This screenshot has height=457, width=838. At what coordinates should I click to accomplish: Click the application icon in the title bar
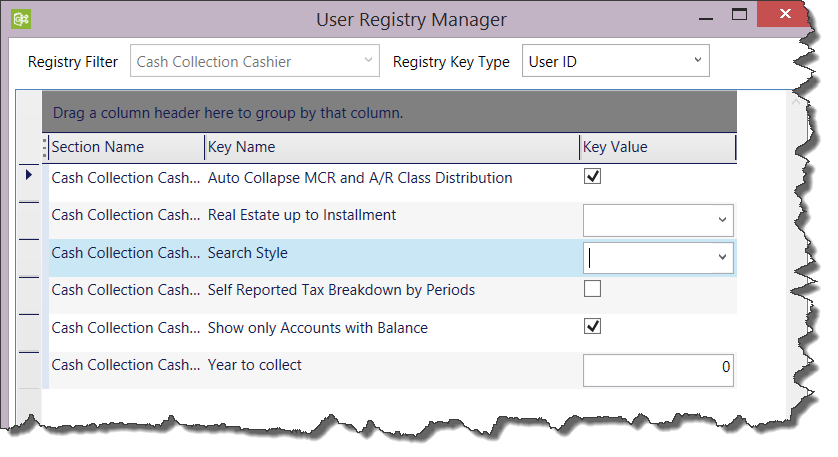pyautogui.click(x=19, y=18)
